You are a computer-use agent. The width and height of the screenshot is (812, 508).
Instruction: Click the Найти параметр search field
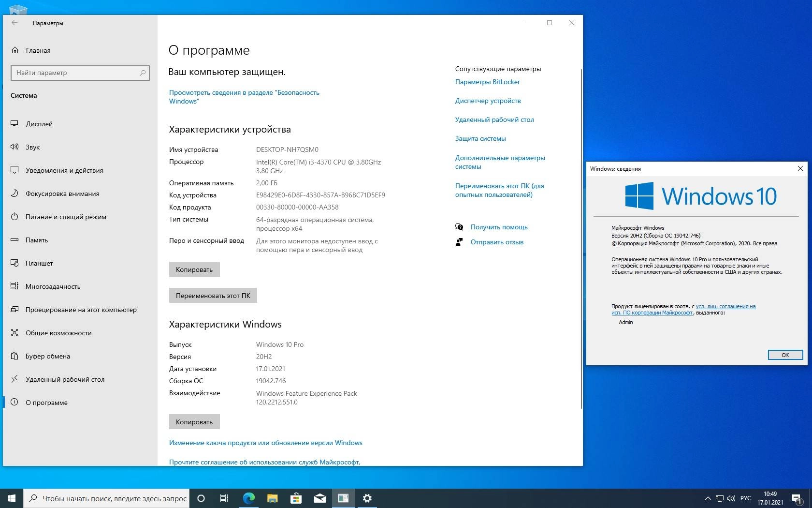click(80, 73)
